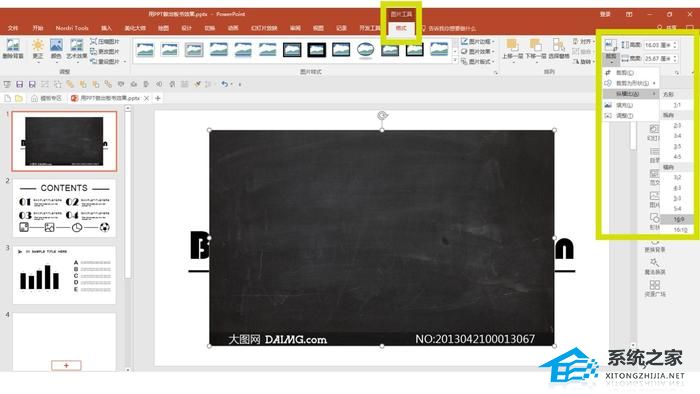Screen dimensions: 700x394
Task: Select the 1:1 square aspect ratio
Action: point(677,105)
